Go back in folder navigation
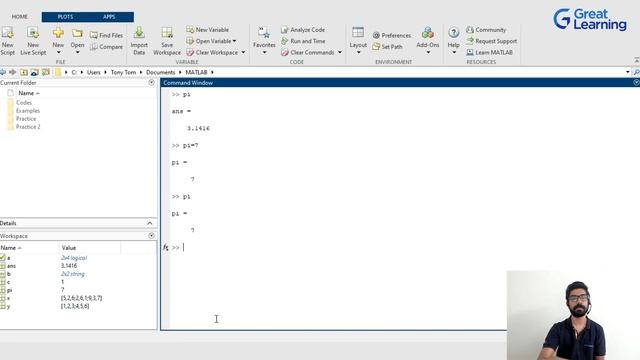 pos(3,72)
